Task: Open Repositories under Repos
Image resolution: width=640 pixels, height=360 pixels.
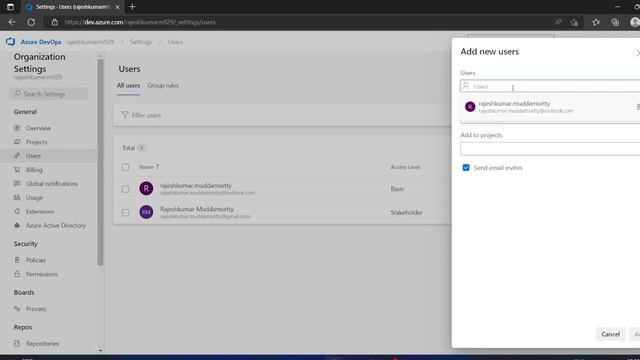Action: 42,343
